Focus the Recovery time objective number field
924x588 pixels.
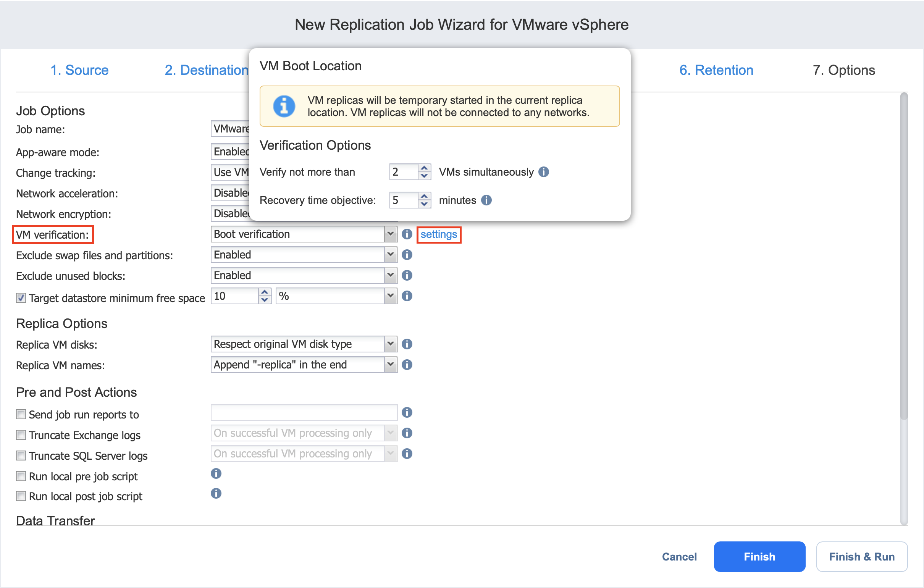point(404,200)
